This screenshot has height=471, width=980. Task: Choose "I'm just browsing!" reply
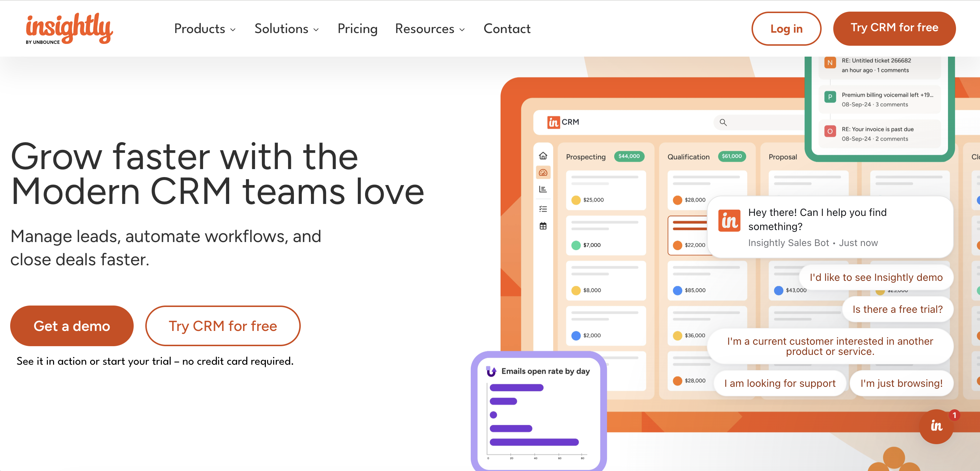pyautogui.click(x=901, y=383)
